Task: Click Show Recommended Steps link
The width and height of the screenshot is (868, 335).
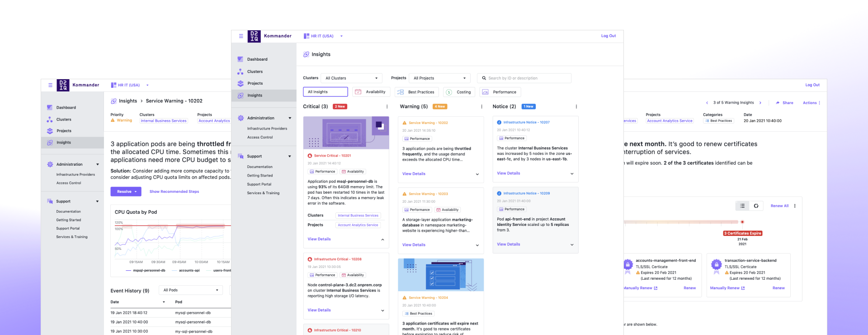Action: [x=174, y=191]
